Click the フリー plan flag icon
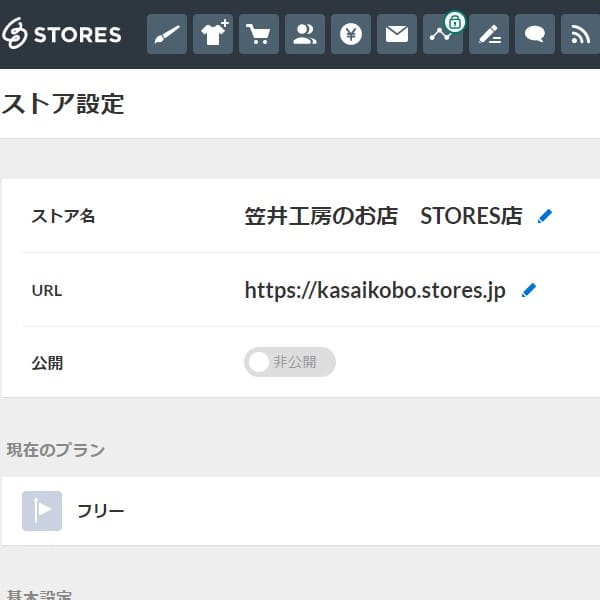 pyautogui.click(x=42, y=511)
